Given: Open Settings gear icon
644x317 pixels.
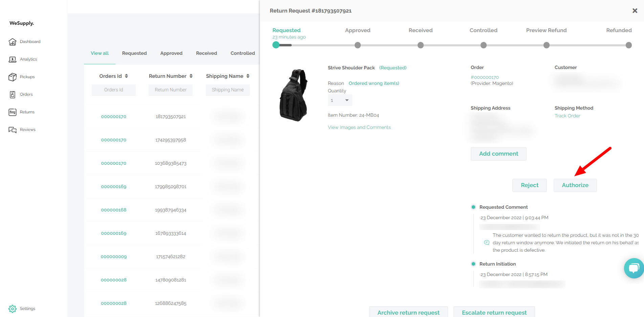Looking at the screenshot, I should point(13,309).
